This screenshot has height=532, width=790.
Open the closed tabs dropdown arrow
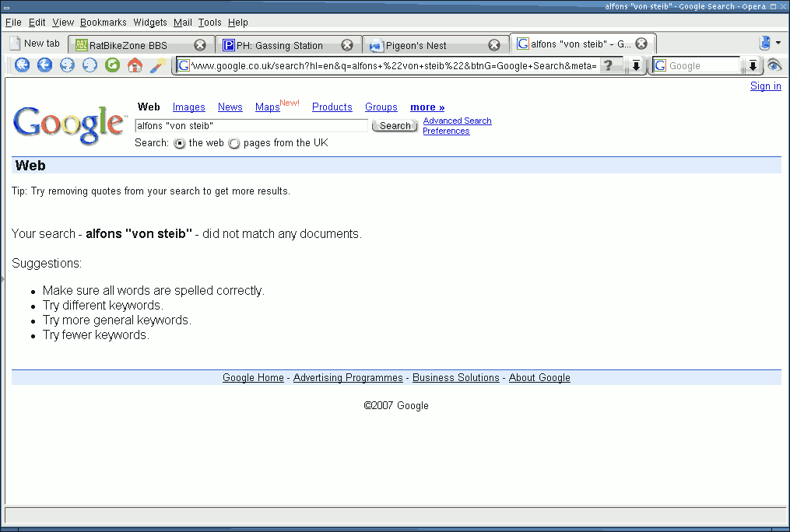pos(778,44)
